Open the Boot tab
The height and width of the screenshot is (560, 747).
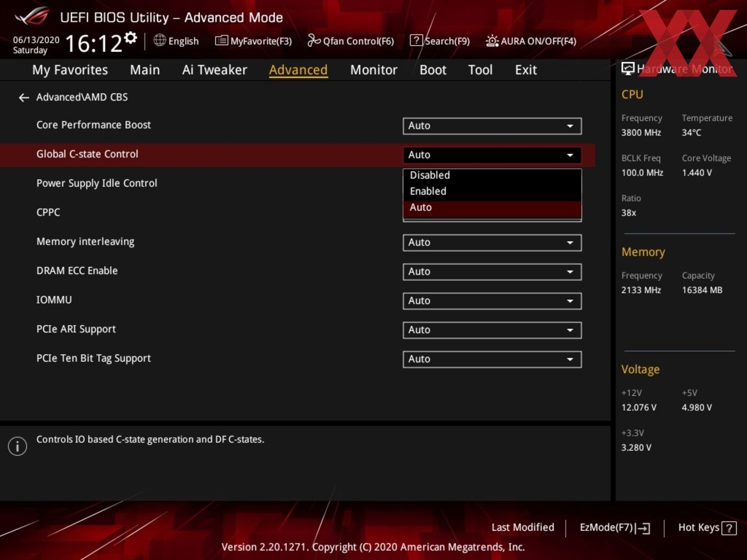[433, 70]
